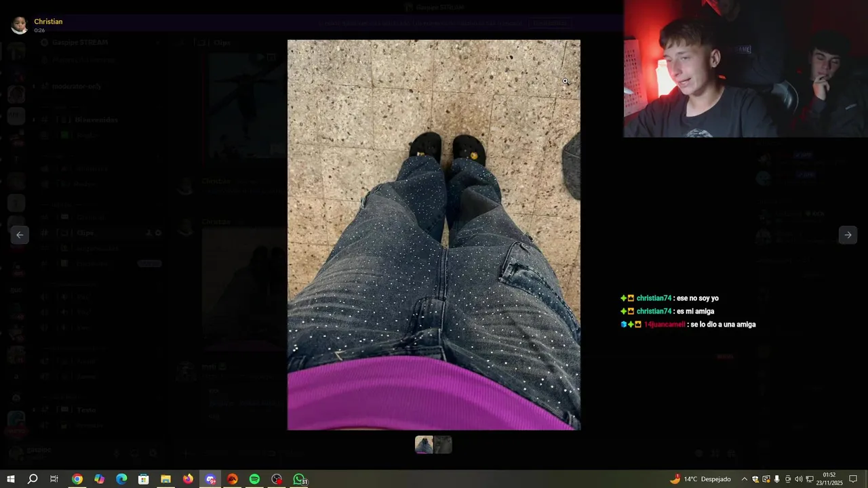Click the microphone icon in the system tray
Image resolution: width=868 pixels, height=488 pixels.
777,479
